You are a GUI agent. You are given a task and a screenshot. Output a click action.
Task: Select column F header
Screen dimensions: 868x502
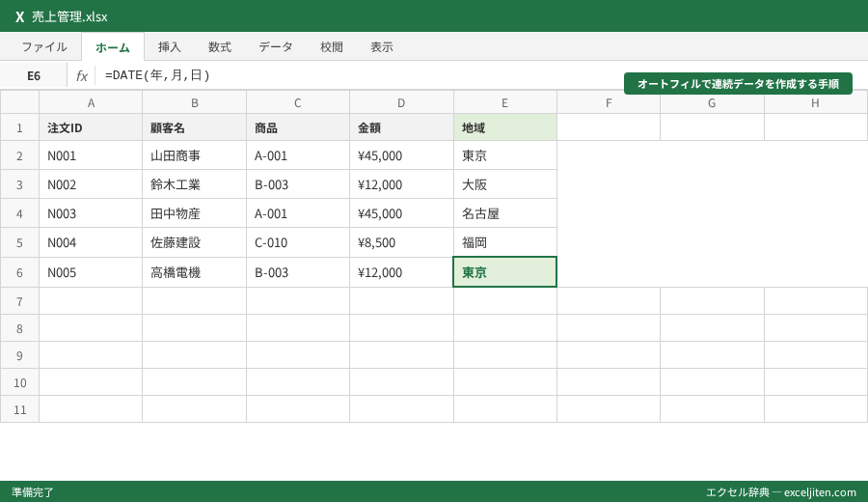tap(609, 102)
